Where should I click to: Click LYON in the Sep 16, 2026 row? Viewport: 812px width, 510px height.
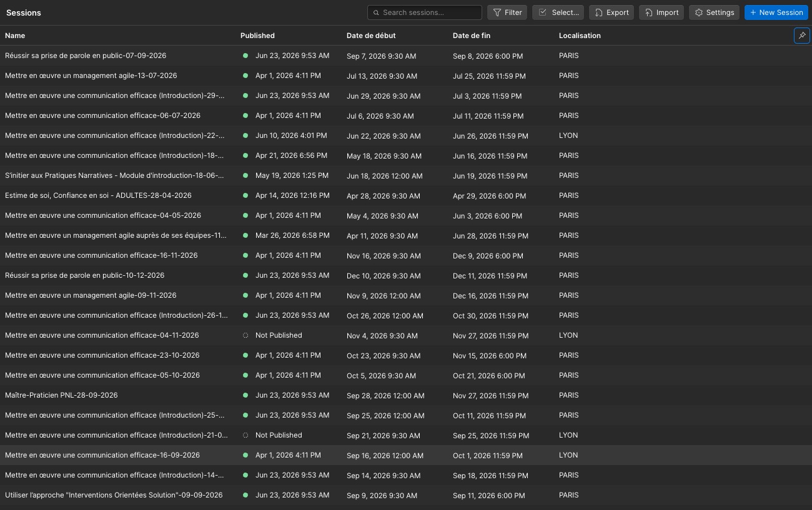[568, 455]
